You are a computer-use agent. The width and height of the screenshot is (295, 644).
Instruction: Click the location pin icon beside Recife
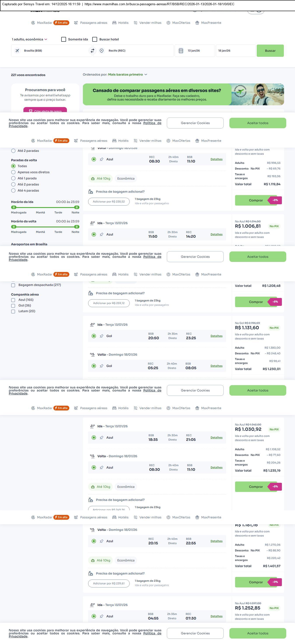click(x=102, y=51)
